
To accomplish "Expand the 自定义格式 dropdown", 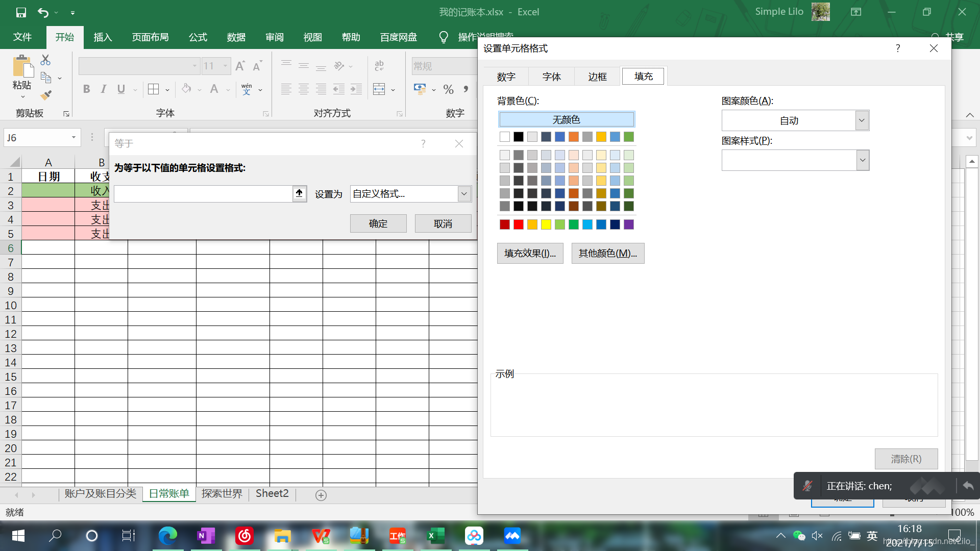I will pyautogui.click(x=463, y=194).
